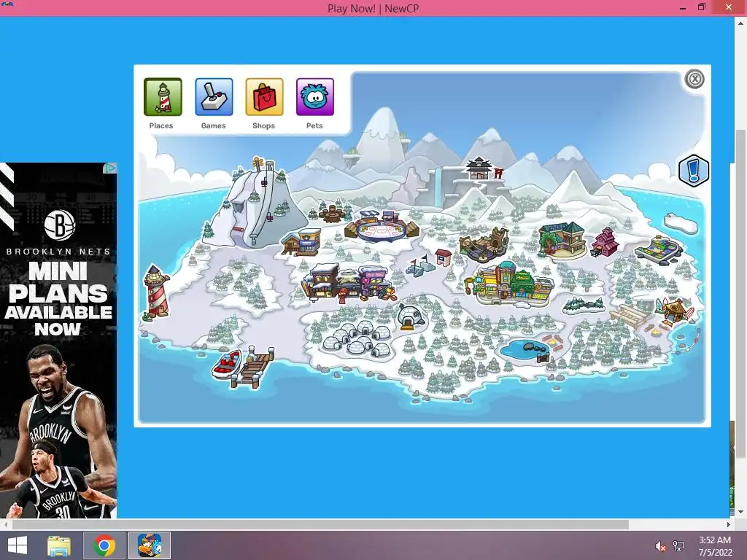Screen dimensions: 747x560
Task: Open the Shops map filter
Action: point(264,98)
